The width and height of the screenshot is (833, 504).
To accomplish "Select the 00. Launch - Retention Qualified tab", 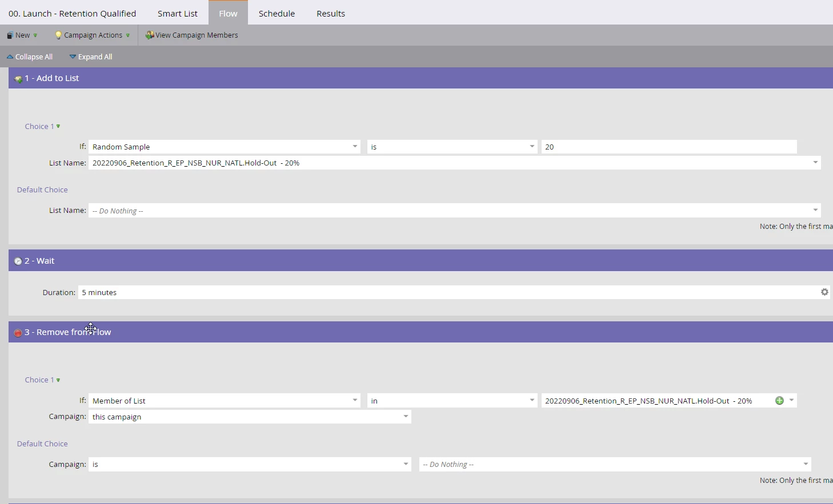I will 73,13.
